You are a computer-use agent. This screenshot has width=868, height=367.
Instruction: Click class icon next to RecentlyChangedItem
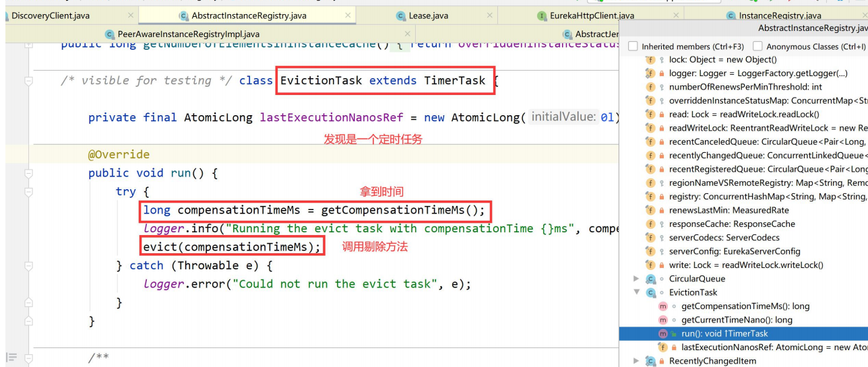[x=650, y=361]
